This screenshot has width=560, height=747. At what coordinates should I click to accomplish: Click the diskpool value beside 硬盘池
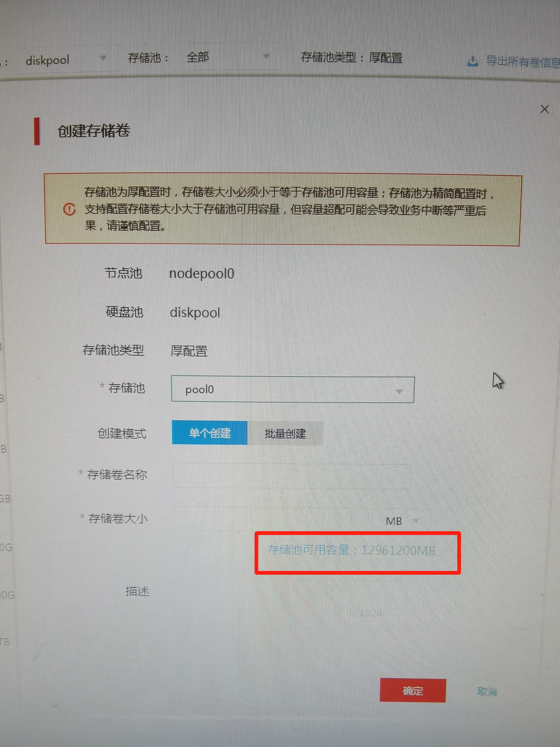(x=195, y=313)
